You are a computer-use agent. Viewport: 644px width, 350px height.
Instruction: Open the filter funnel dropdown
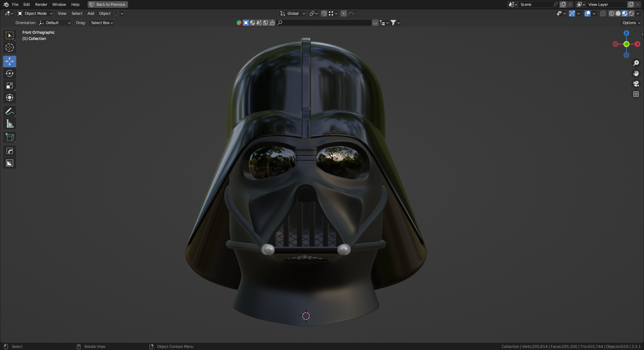click(395, 23)
